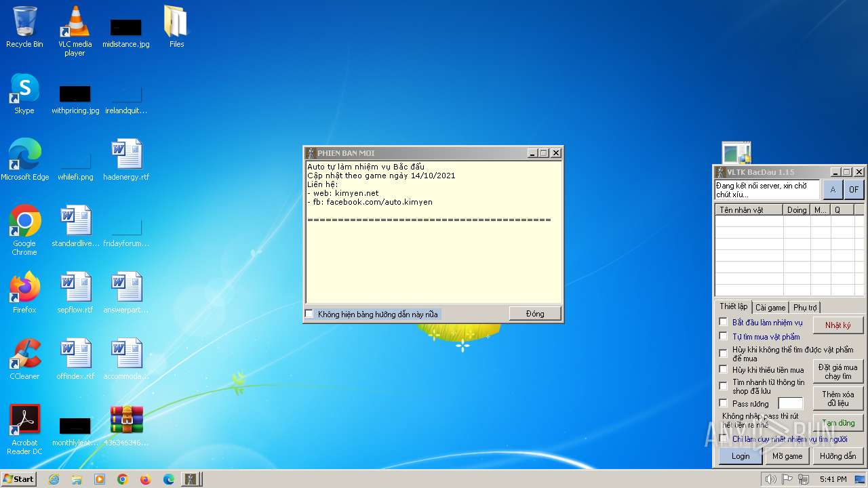Switch to the 'Cài game' tab
The width and height of the screenshot is (868, 488).
pos(770,308)
